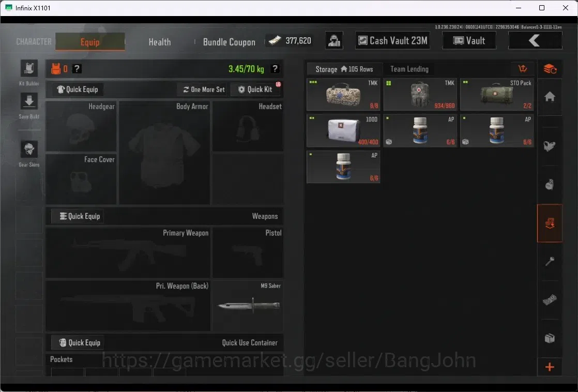Select the empty Face Cover slot
Image resolution: width=578 pixels, height=392 pixels.
[x=81, y=179]
